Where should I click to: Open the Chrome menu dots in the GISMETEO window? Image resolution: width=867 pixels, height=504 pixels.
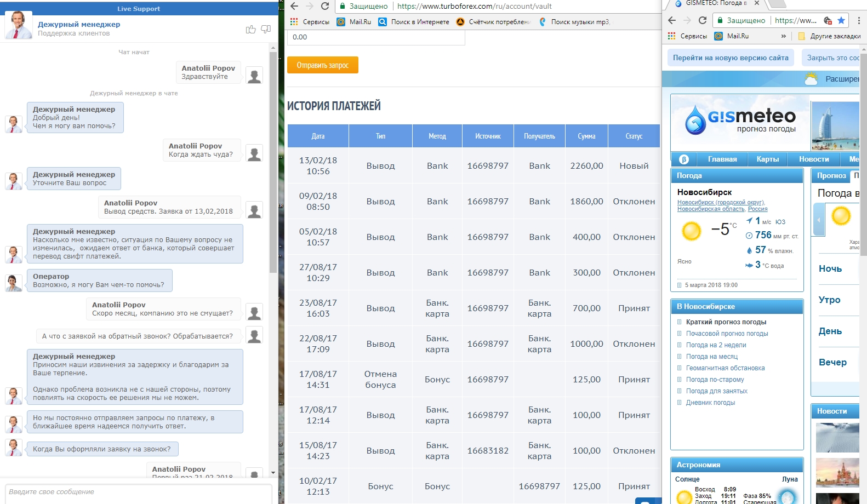[859, 20]
